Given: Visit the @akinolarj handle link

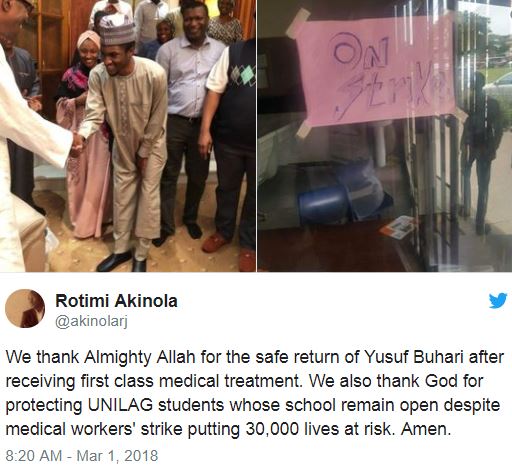Looking at the screenshot, I should coord(91,322).
